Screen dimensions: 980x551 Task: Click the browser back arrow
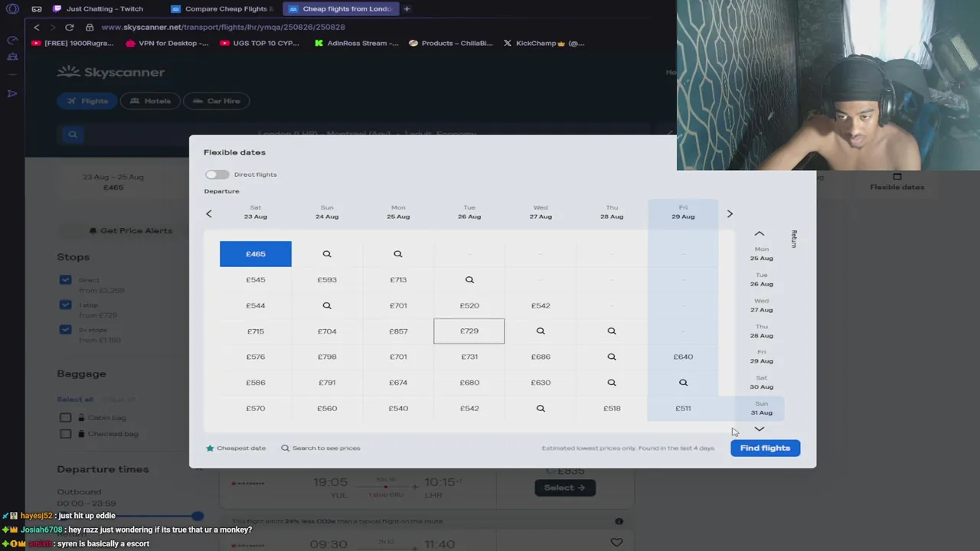coord(36,28)
